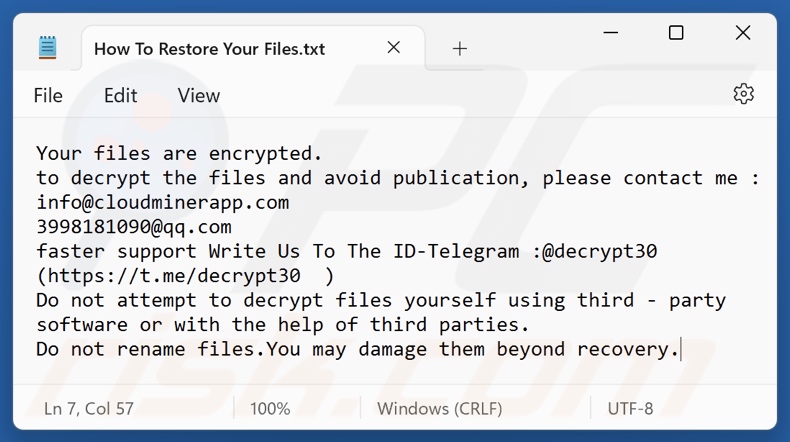Minimize the Notepad window
This screenshot has height=442, width=790.
coord(609,33)
